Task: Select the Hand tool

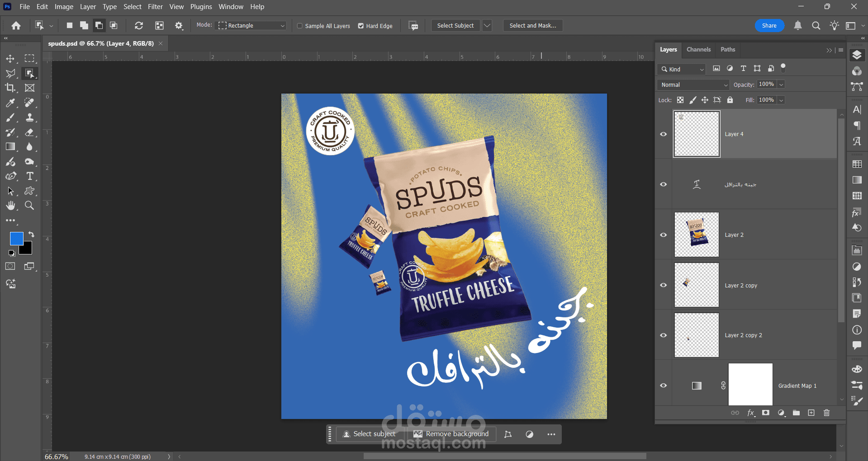Action: [x=10, y=206]
